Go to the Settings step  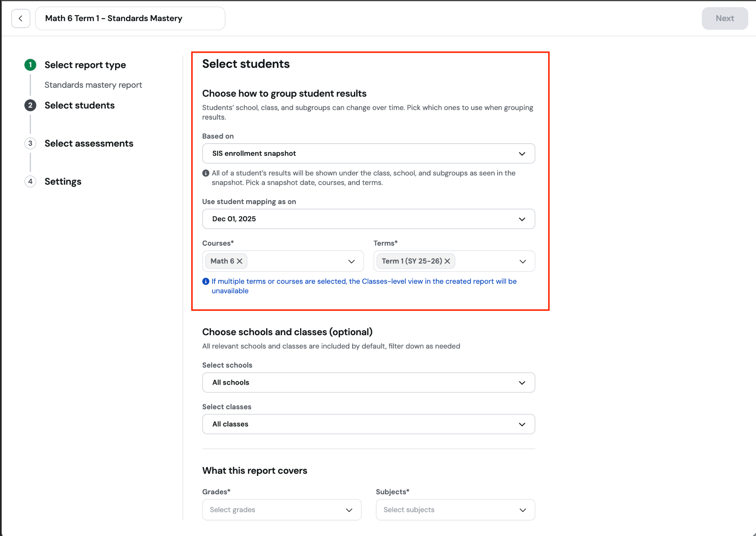pyautogui.click(x=63, y=182)
